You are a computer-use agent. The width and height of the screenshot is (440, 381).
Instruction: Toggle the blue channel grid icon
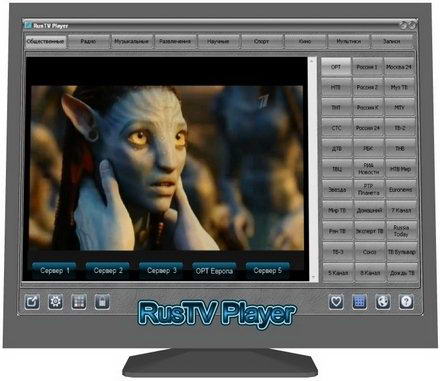[359, 302]
